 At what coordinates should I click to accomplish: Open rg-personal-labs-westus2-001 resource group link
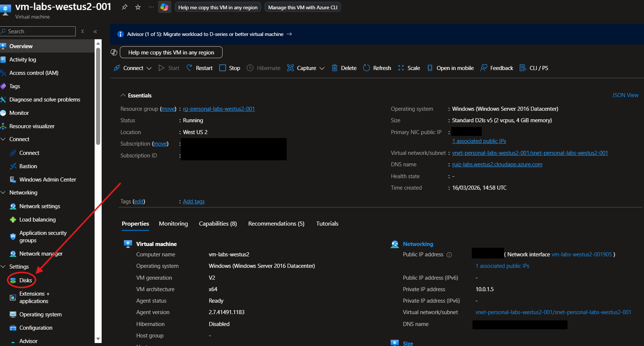[219, 109]
